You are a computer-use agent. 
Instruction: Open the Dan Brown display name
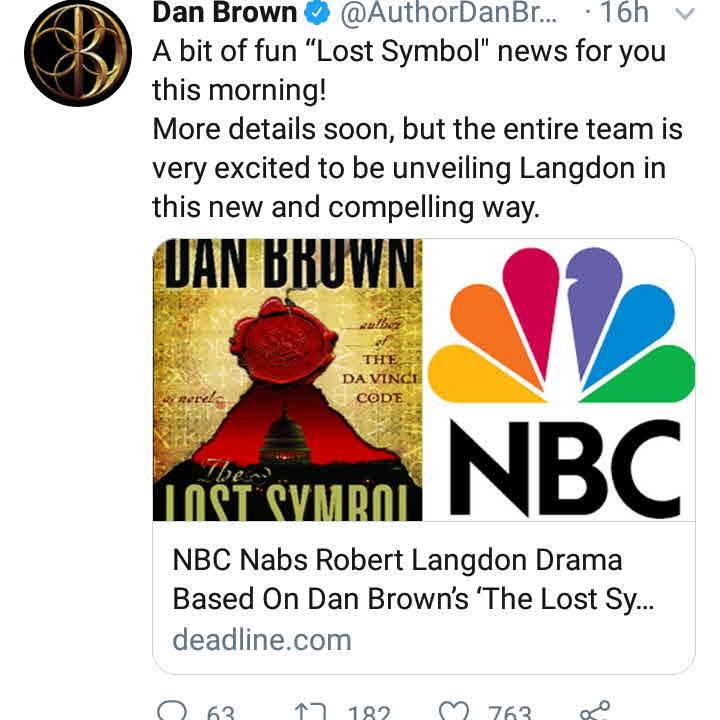(224, 15)
